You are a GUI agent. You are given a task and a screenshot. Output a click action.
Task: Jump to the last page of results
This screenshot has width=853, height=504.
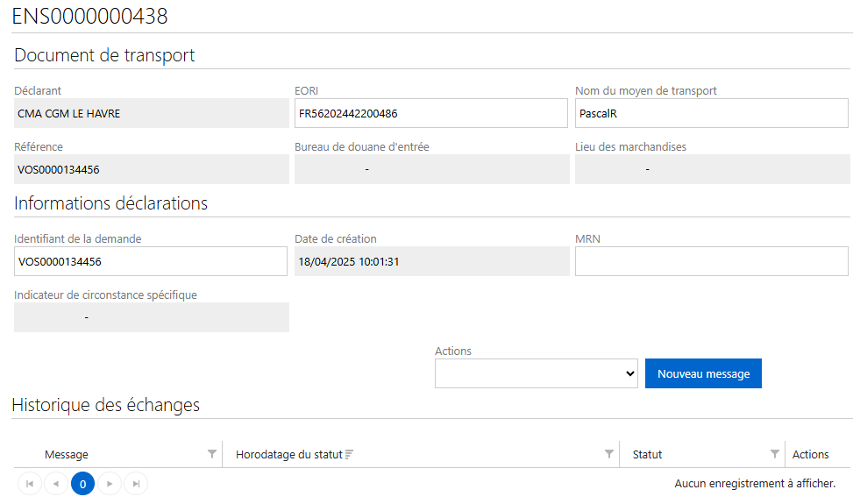pos(136,483)
